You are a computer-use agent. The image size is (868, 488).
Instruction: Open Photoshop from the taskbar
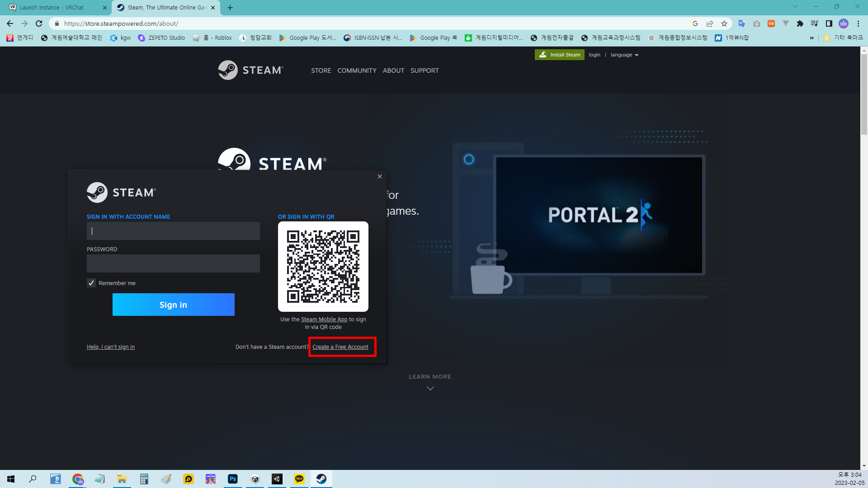click(233, 479)
